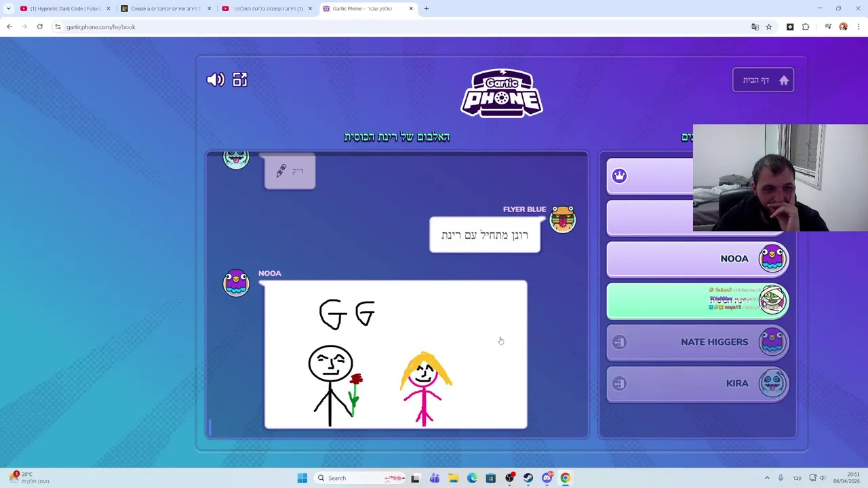This screenshot has height=488, width=868.
Task: Go to the home page button
Action: tap(763, 80)
